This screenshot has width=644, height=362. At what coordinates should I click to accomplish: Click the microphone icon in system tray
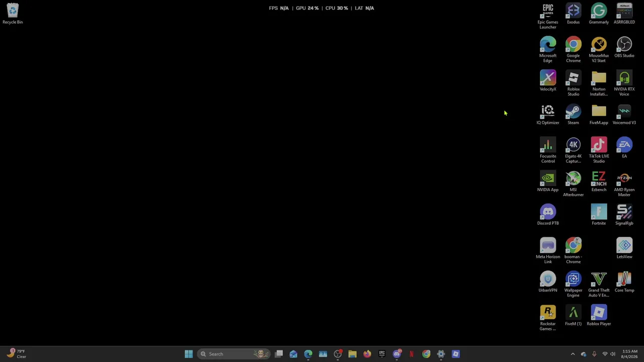pos(594,354)
